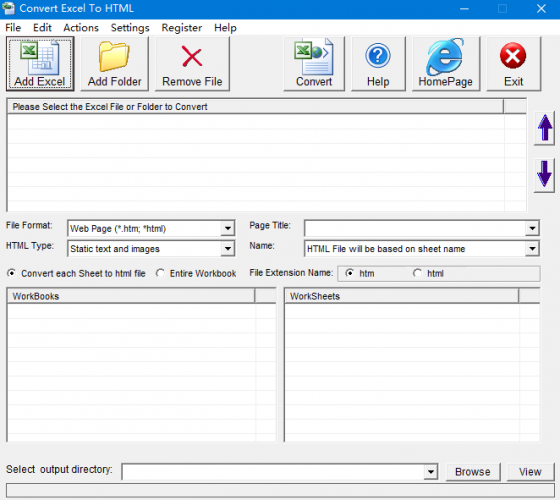Click the Add Excel toolbar icon
Screen dimensions: 560x500
point(40,64)
